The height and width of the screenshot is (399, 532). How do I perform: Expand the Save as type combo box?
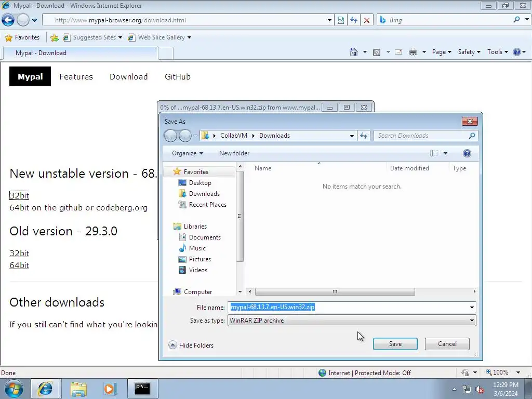(472, 321)
